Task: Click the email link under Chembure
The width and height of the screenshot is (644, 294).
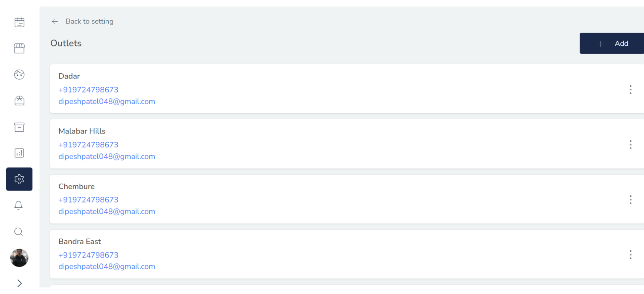Action: coord(107,211)
